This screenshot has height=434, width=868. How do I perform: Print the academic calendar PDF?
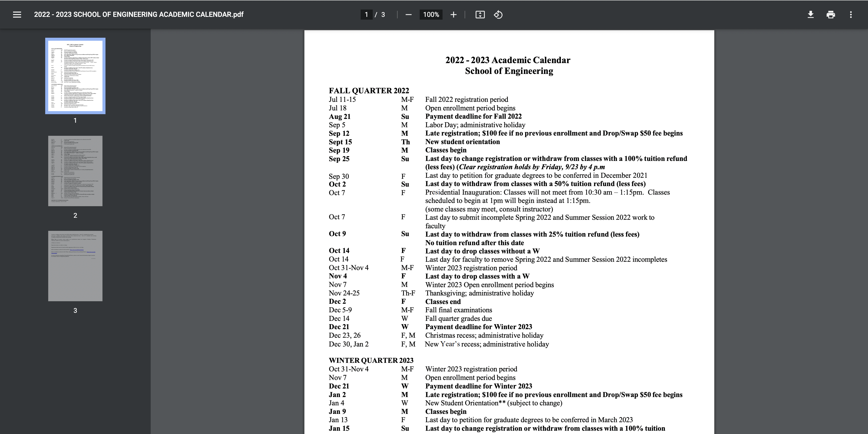(x=831, y=15)
